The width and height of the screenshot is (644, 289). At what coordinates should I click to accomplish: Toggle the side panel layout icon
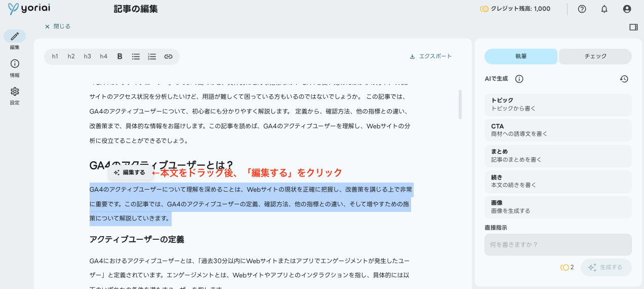pos(633,27)
